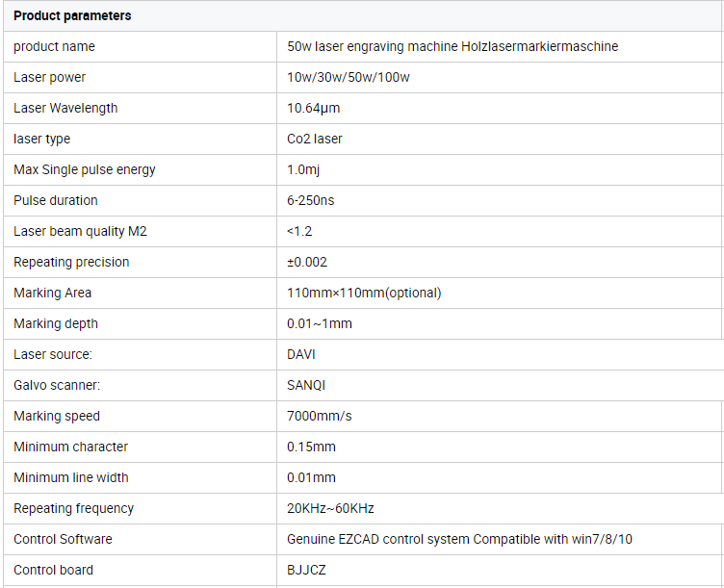Click the Marking depth 0.01~1mm value

pyautogui.click(x=320, y=323)
